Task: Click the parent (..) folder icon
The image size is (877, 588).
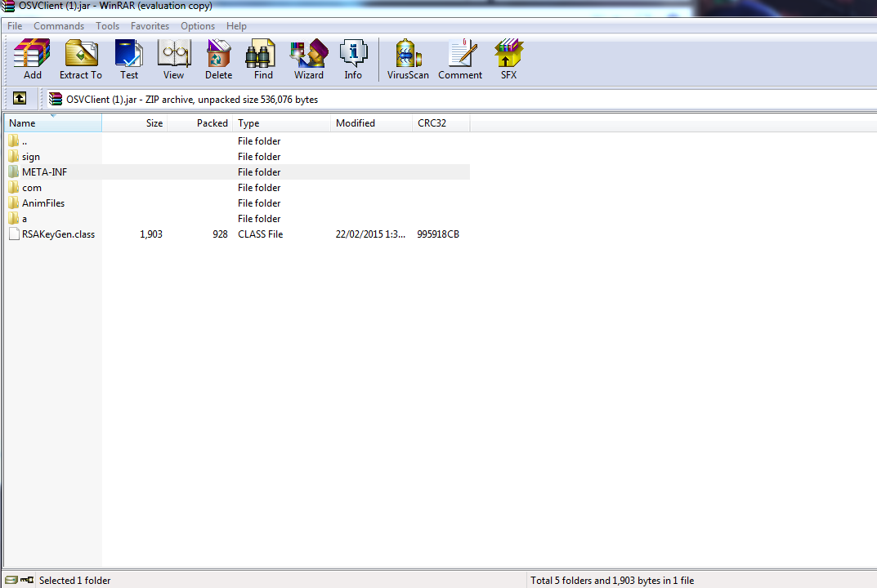Action: pyautogui.click(x=14, y=140)
